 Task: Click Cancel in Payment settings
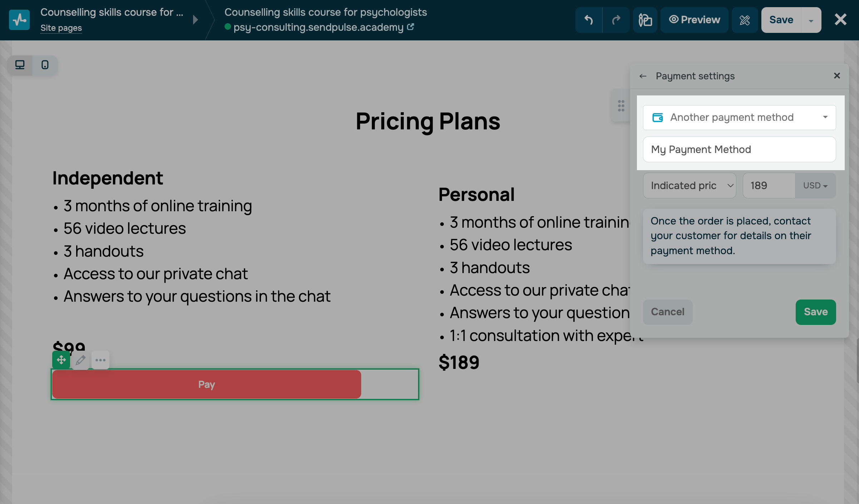tap(667, 312)
